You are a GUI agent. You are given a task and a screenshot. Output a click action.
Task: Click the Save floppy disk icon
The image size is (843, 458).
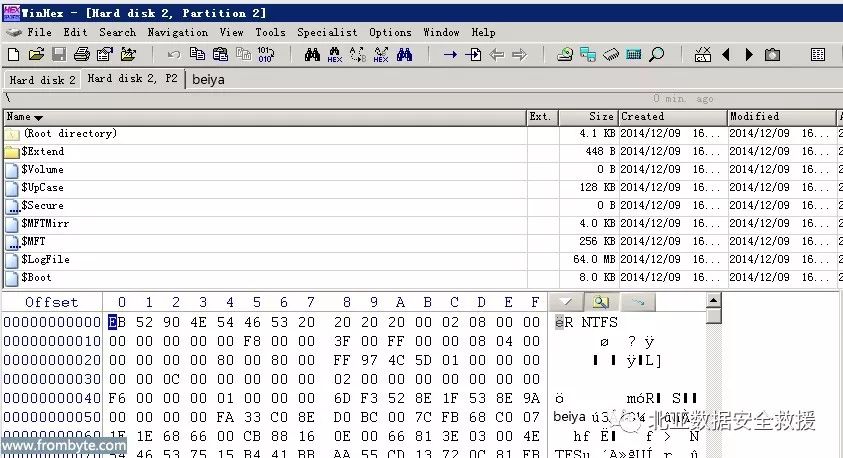(x=59, y=54)
